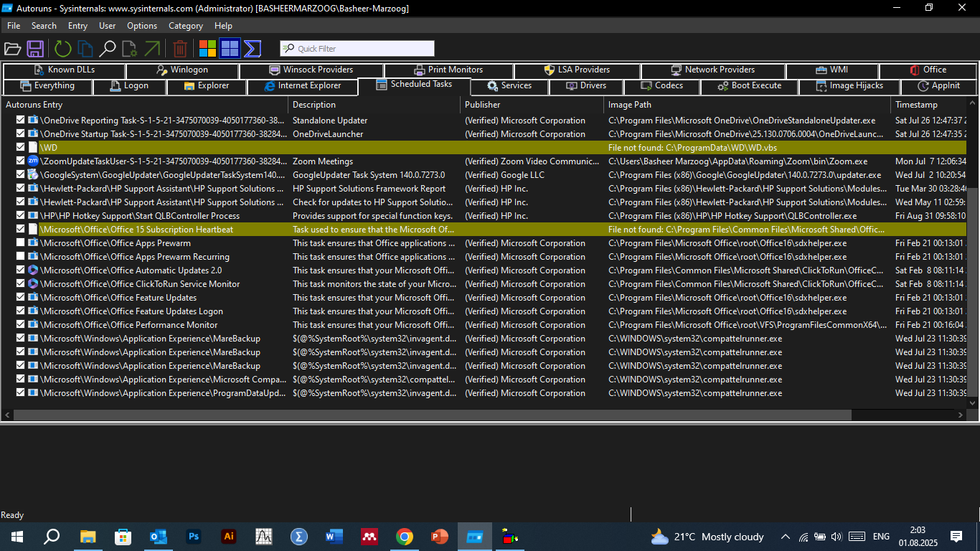Sort by the Publisher column header
This screenshot has width=980, height=551.
pos(532,105)
